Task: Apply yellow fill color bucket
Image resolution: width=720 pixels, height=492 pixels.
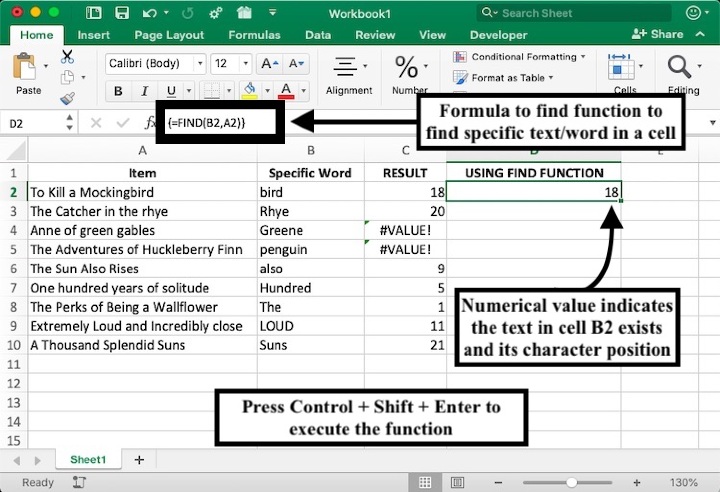Action: coord(250,91)
